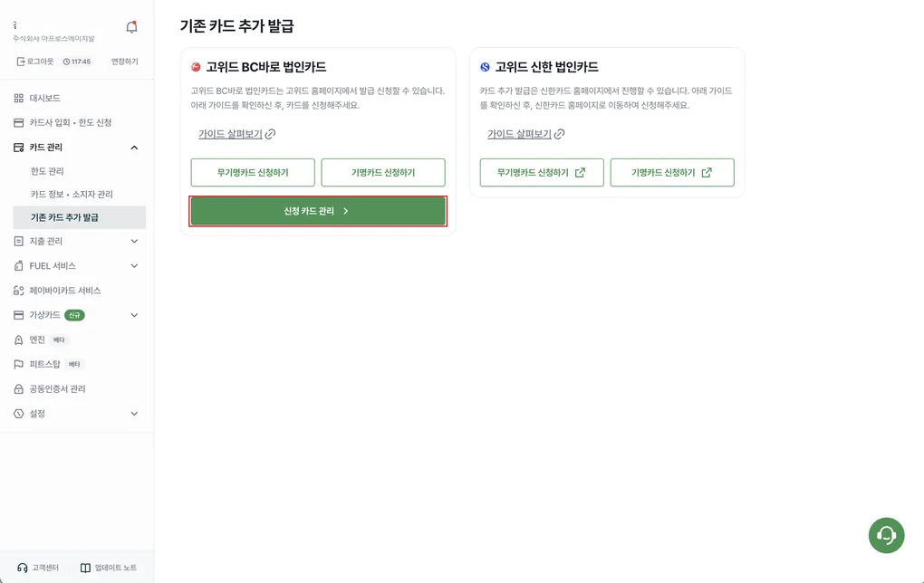Click the 피트스탑 flag icon
924x583 pixels.
point(19,365)
